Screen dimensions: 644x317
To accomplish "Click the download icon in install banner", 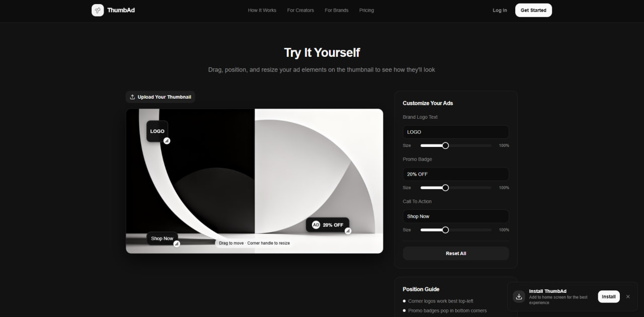I will (x=519, y=296).
